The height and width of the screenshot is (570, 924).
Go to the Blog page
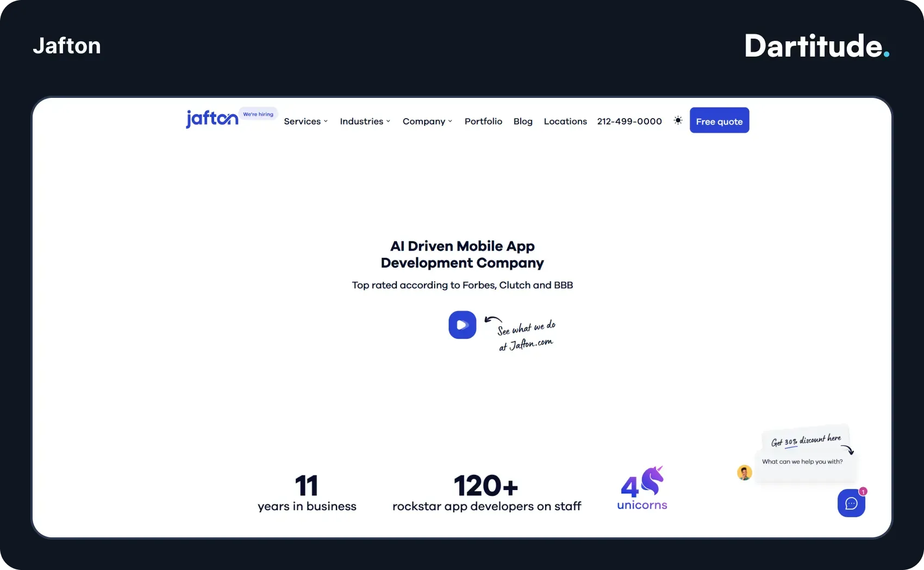click(523, 121)
